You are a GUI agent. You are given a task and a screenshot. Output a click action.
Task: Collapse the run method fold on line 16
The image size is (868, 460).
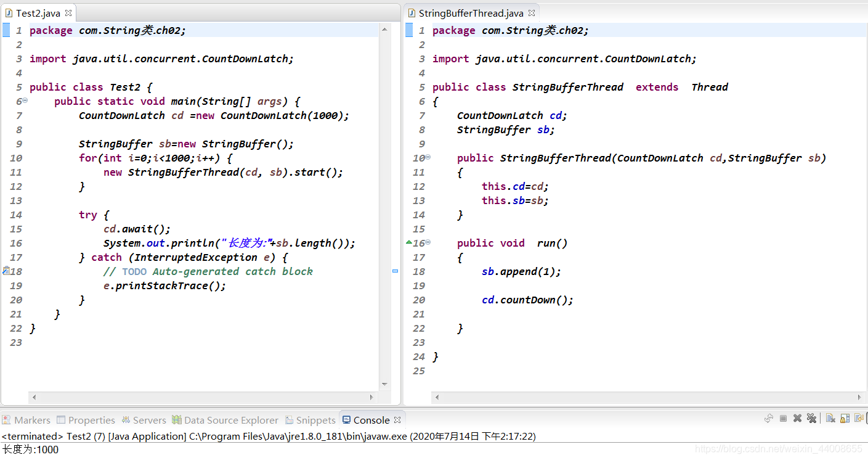[428, 242]
